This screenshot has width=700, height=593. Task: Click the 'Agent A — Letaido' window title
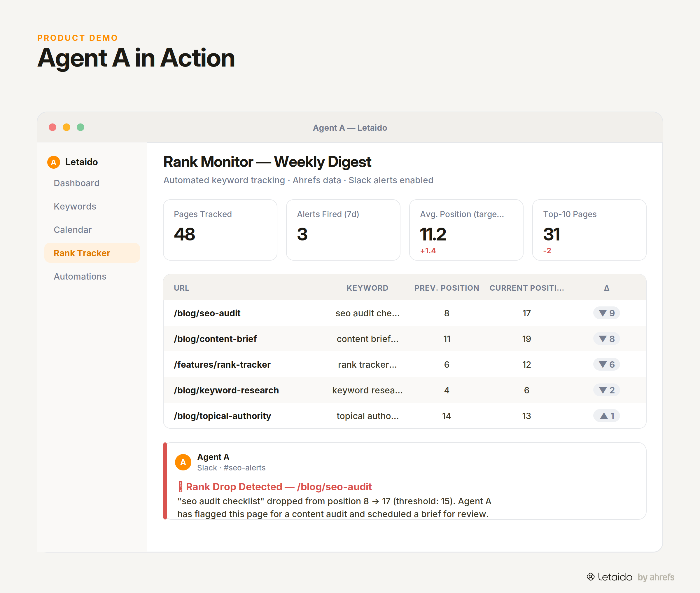click(350, 128)
